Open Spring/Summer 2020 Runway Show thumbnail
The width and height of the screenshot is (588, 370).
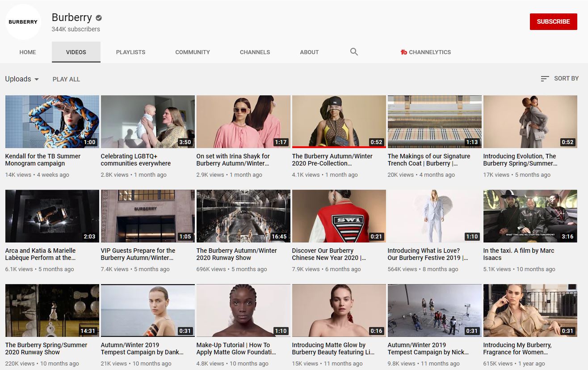tap(52, 310)
